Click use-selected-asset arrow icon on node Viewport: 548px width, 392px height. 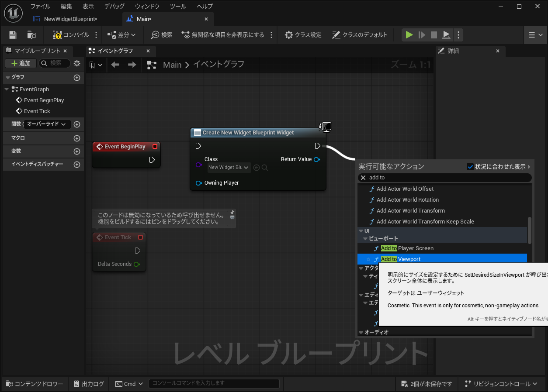[x=257, y=168]
